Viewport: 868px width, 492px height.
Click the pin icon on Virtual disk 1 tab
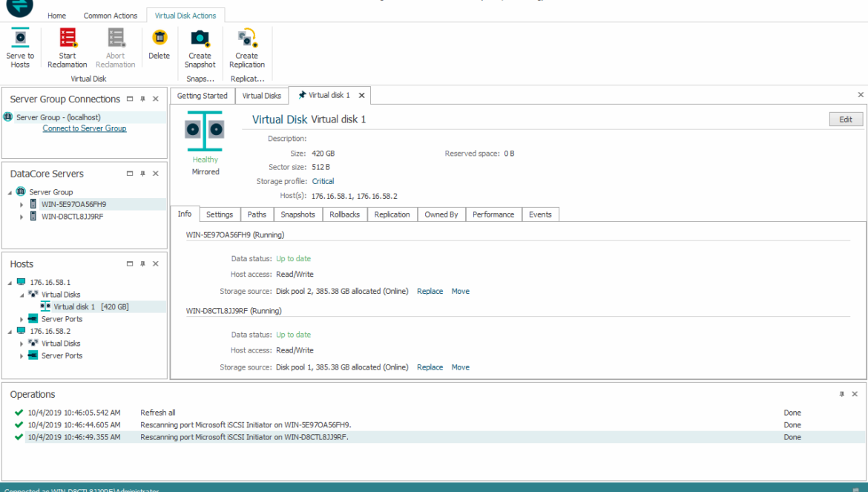point(302,95)
